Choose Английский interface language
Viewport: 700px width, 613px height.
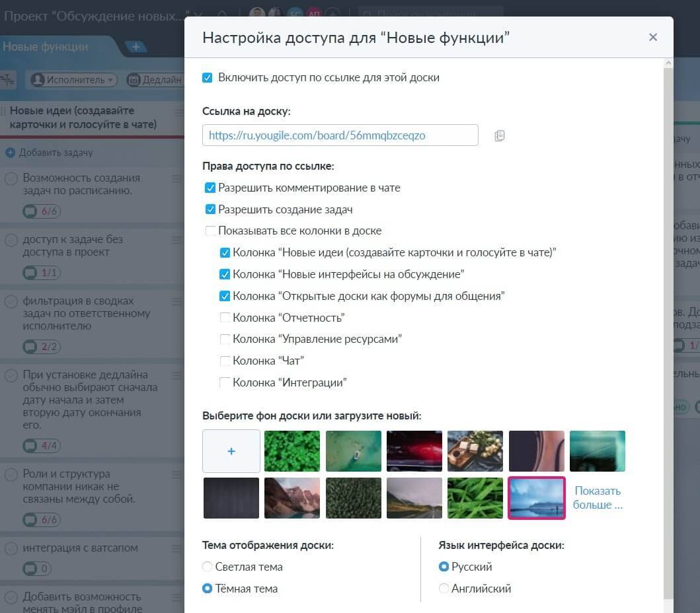click(444, 589)
